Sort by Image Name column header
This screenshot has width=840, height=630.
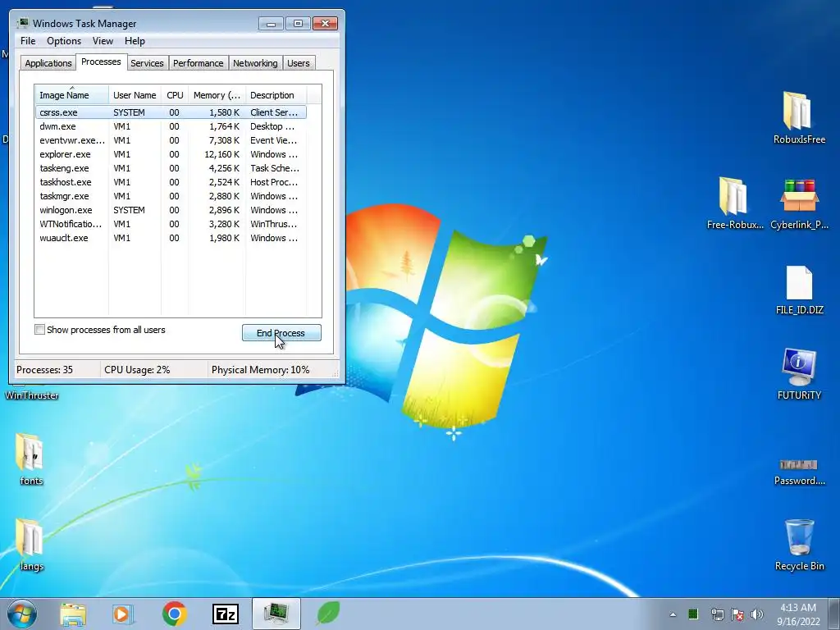coord(71,95)
